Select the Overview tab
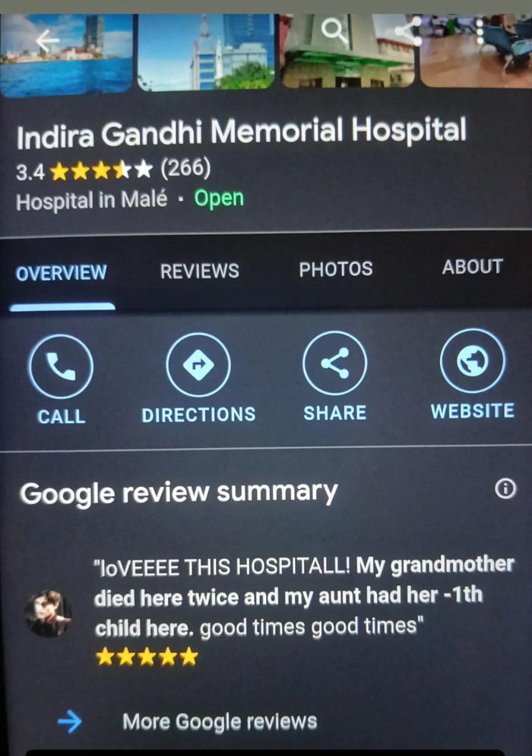Image resolution: width=532 pixels, height=756 pixels. coord(62,273)
